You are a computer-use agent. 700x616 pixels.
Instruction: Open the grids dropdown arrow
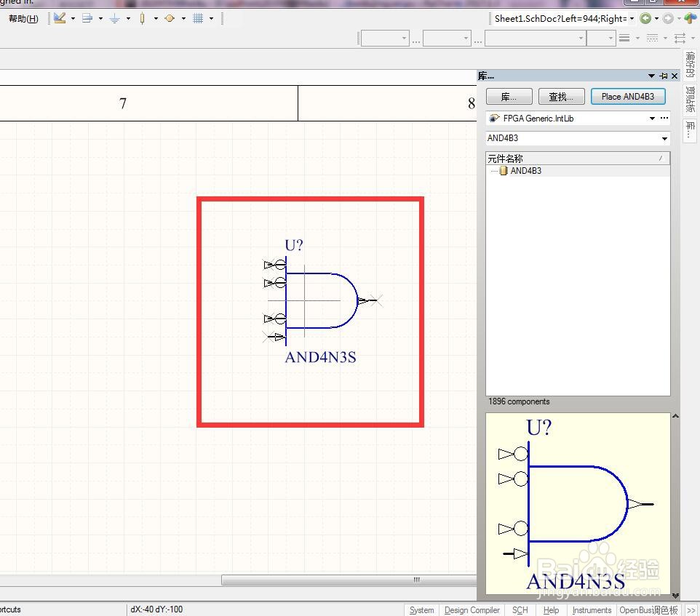211,19
